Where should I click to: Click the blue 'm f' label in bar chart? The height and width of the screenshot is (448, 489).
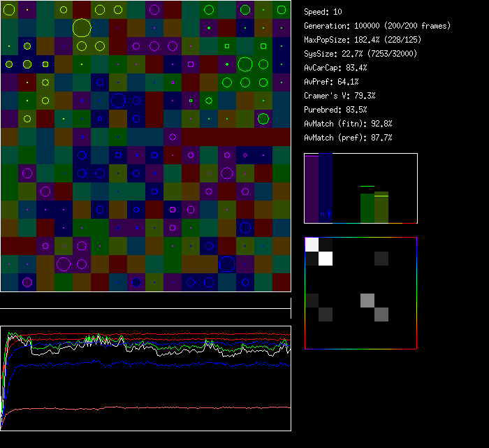tap(326, 214)
